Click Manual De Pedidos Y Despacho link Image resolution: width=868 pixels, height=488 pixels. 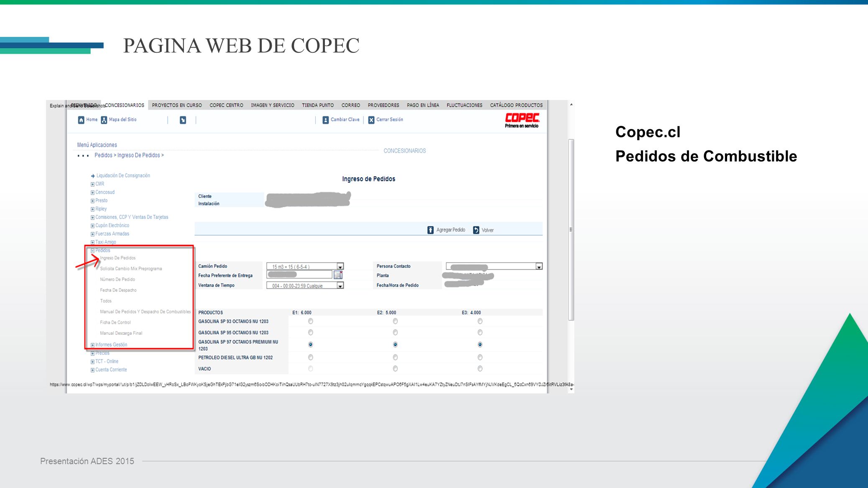click(145, 312)
